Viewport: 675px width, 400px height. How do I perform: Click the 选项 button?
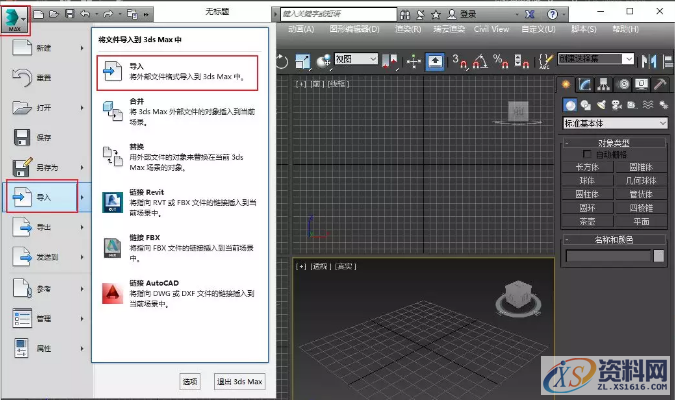[190, 381]
